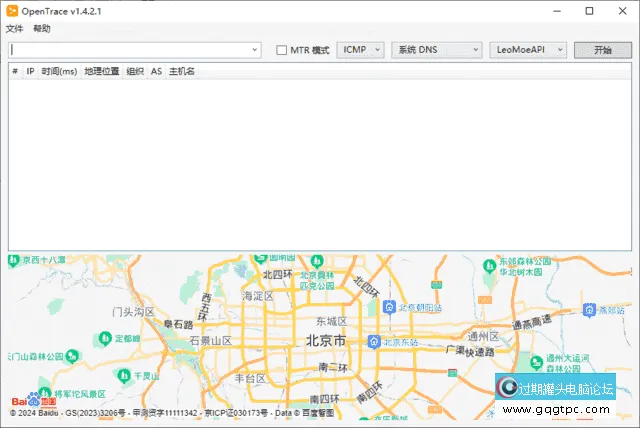Viewport: 640px width, 428px height.
Task: Click the 时间(ms) column header
Action: pyautogui.click(x=59, y=72)
